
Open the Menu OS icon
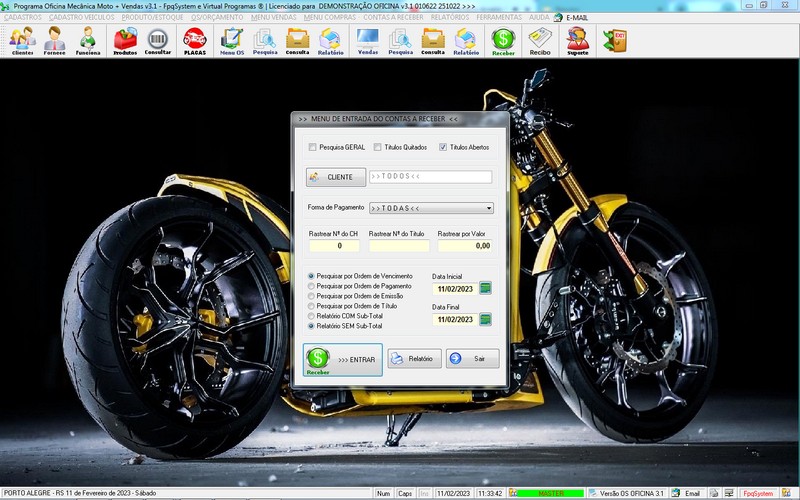[232, 41]
